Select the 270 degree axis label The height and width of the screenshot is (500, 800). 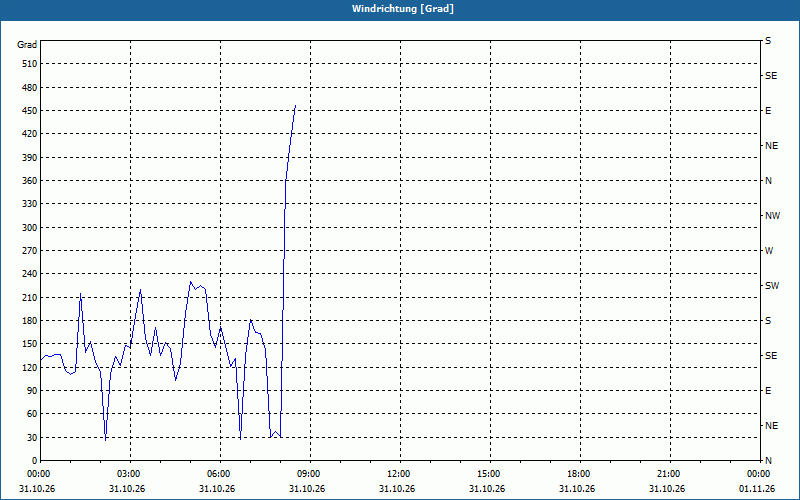[x=30, y=251]
